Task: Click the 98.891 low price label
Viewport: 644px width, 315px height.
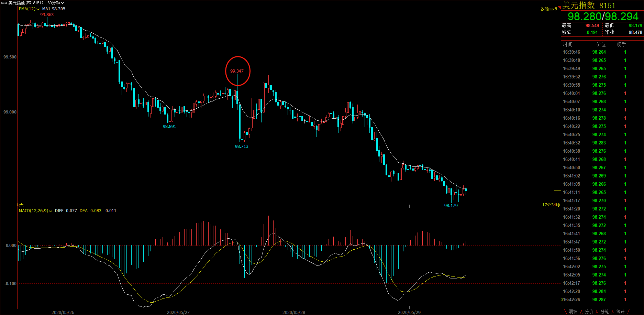Action: [169, 127]
